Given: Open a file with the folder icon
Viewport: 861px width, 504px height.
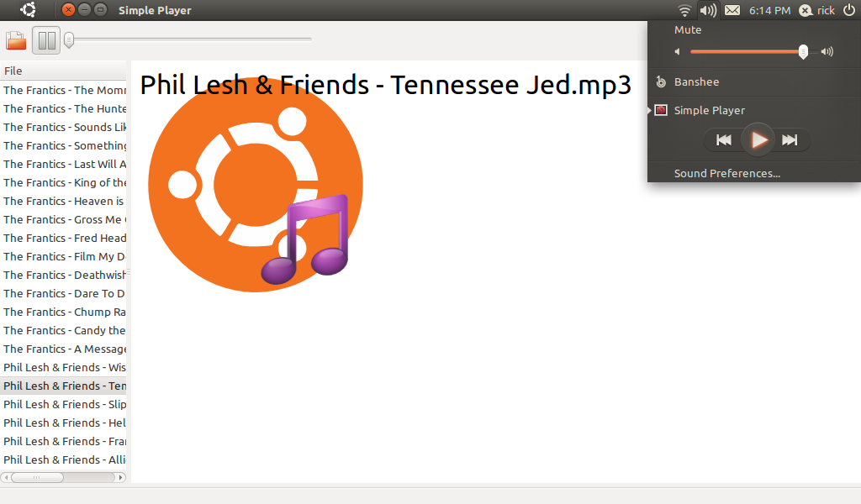Looking at the screenshot, I should point(16,40).
